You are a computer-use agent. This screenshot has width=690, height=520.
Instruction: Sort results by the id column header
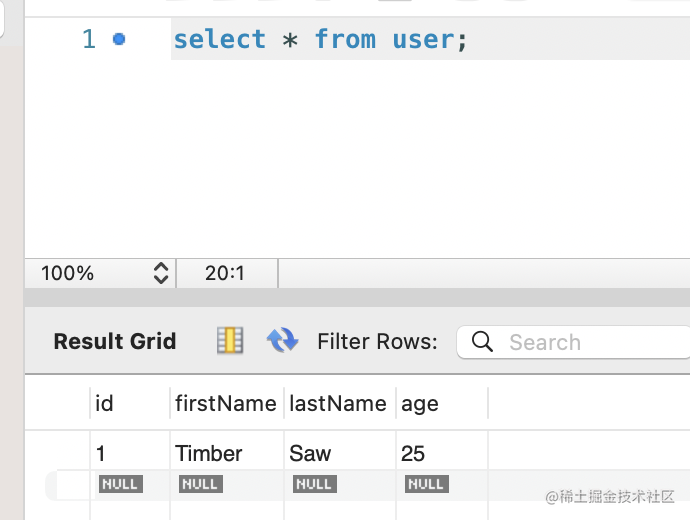104,403
